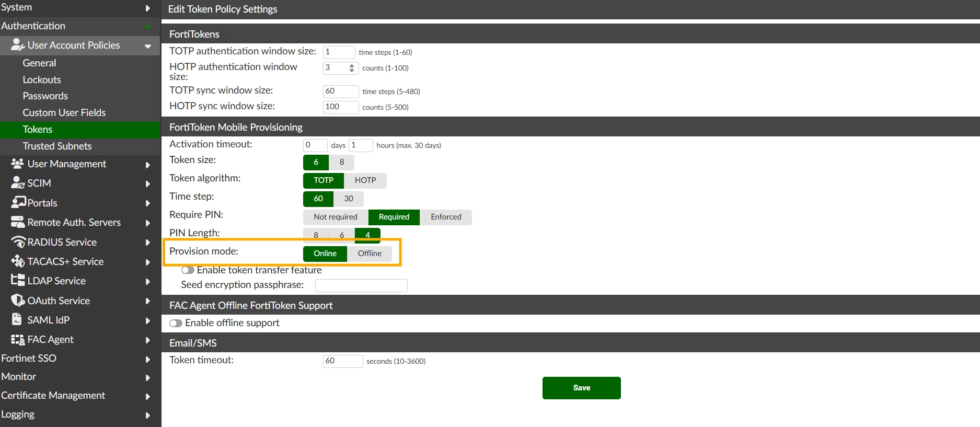
Task: Click the RADIUS Service wifi icon
Action: (x=18, y=242)
